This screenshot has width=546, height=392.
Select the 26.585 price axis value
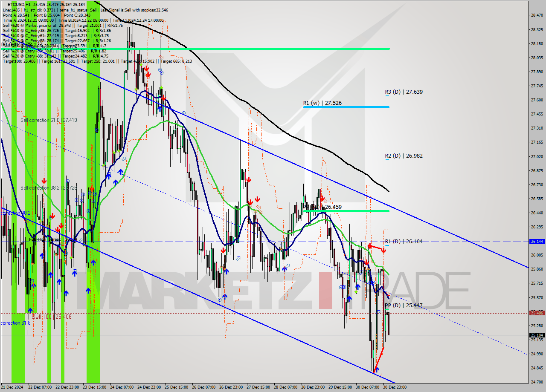(x=537, y=199)
